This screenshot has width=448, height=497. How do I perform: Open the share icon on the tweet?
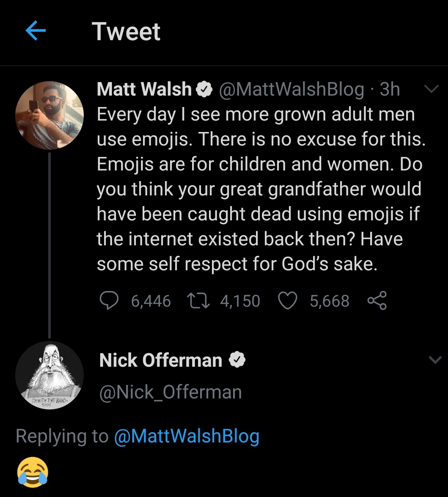[x=377, y=301]
